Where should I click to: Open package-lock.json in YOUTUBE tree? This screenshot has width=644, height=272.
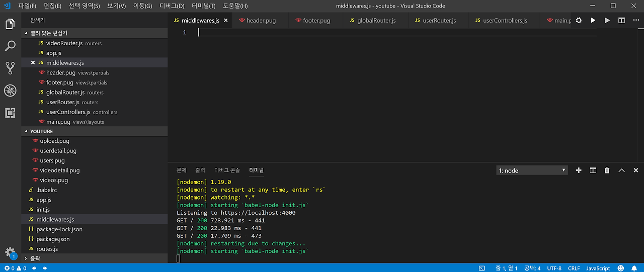tap(94, 229)
